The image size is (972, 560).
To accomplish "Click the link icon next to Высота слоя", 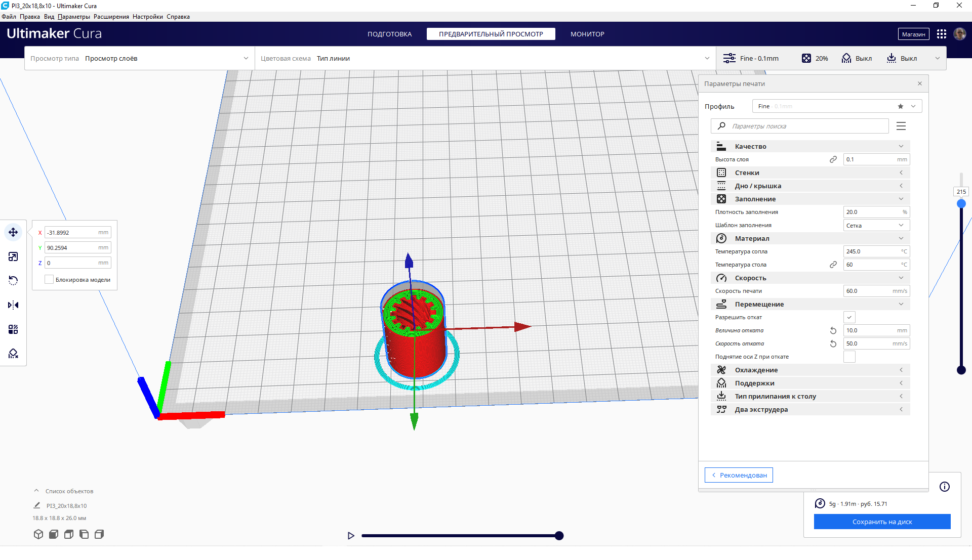I will pyautogui.click(x=833, y=159).
